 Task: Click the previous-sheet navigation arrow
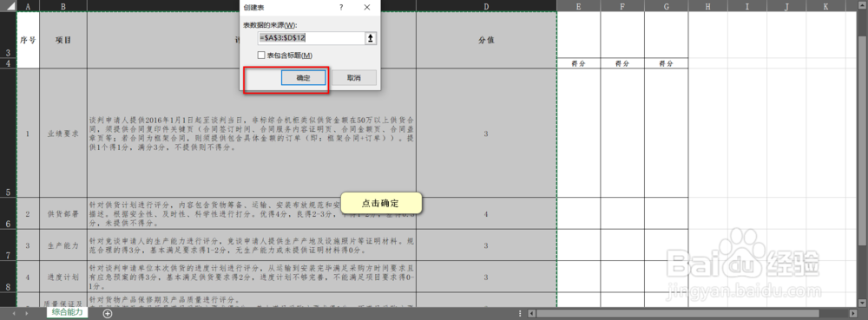(13, 313)
